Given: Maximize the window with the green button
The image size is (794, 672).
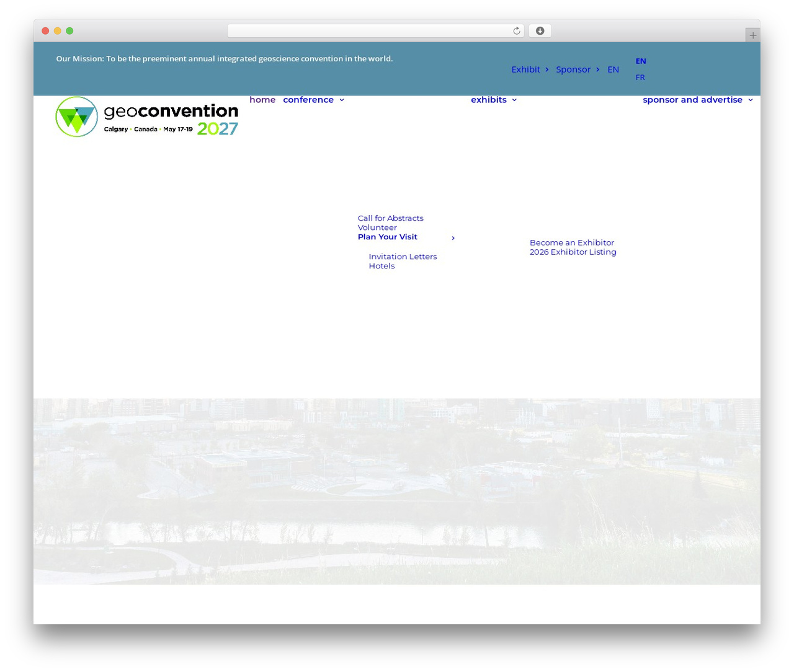Looking at the screenshot, I should coord(69,31).
